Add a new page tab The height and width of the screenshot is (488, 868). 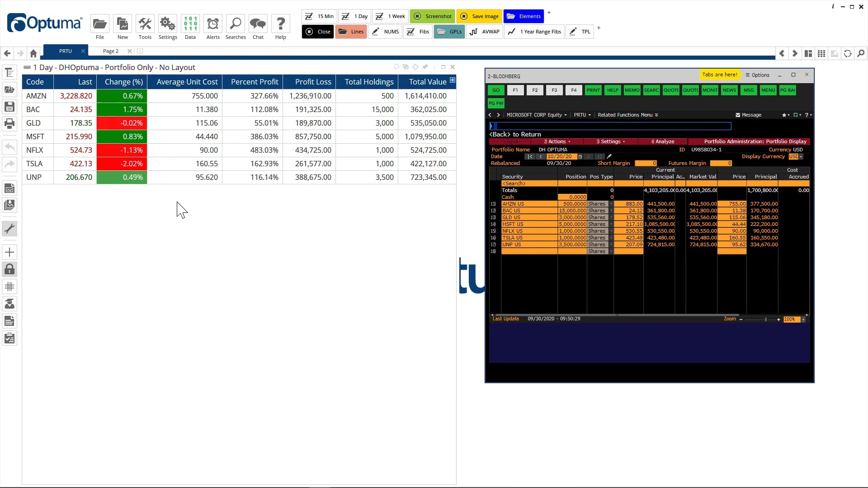pos(140,51)
